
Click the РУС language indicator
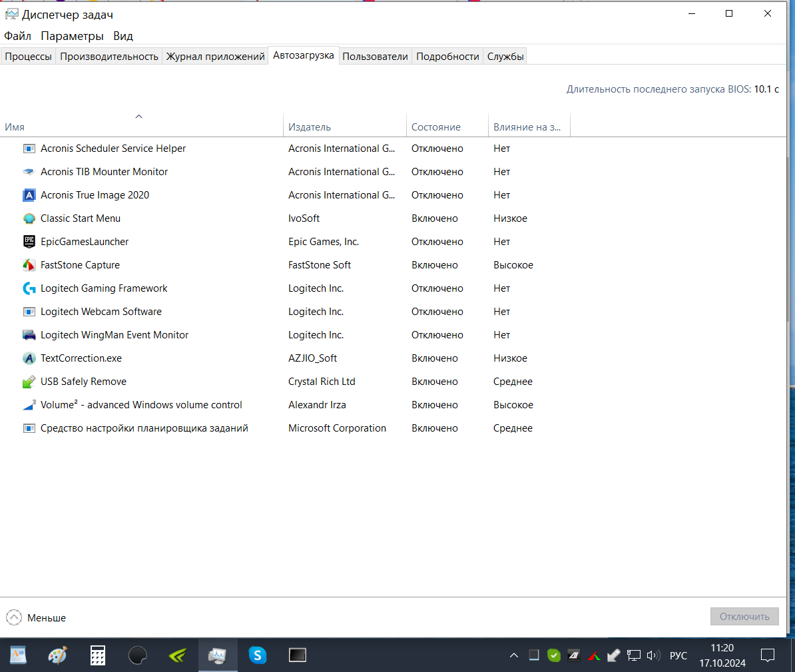(x=678, y=656)
